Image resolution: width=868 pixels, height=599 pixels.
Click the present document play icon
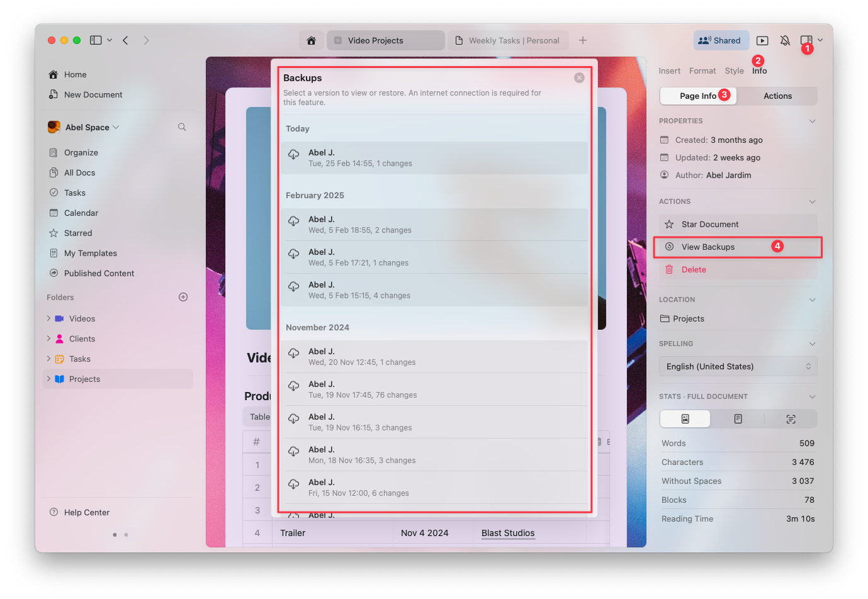762,40
